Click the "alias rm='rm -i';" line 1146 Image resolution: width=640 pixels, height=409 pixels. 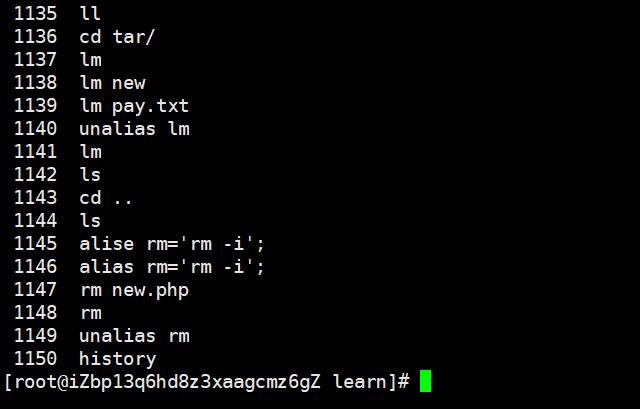pos(172,267)
